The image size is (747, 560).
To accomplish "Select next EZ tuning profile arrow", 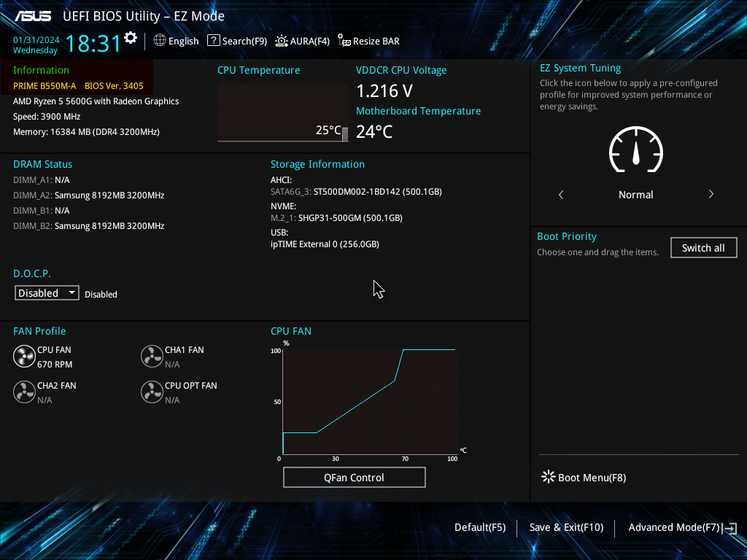I will tap(711, 194).
